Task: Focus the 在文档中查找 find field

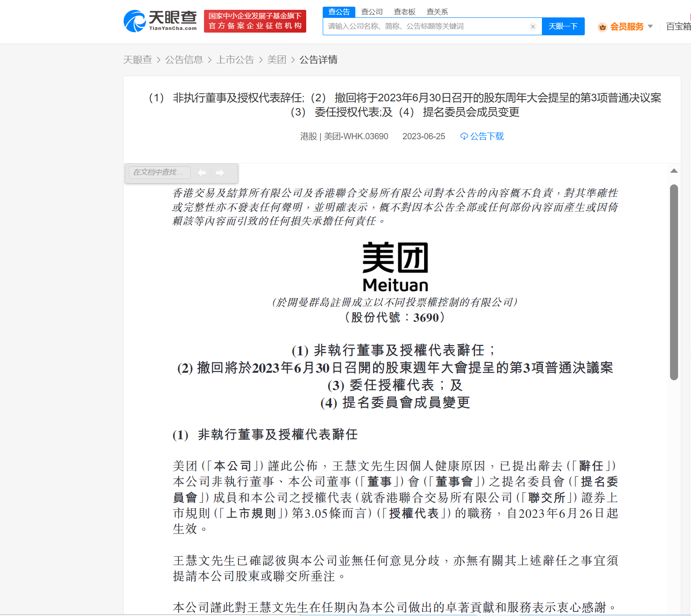Action: pyautogui.click(x=160, y=172)
